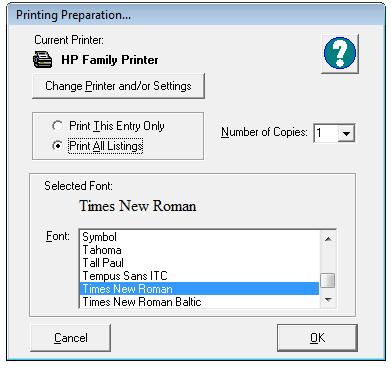Select Print All Listings radio button

[x=57, y=146]
